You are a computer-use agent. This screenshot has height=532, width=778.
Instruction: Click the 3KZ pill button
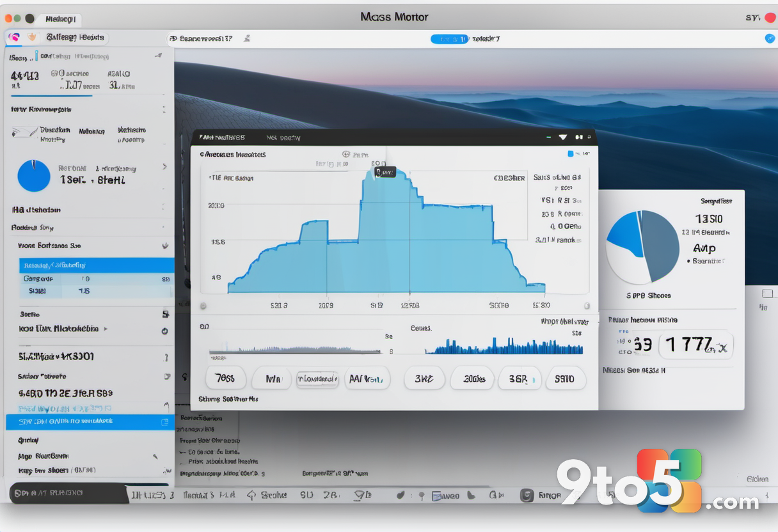(424, 379)
